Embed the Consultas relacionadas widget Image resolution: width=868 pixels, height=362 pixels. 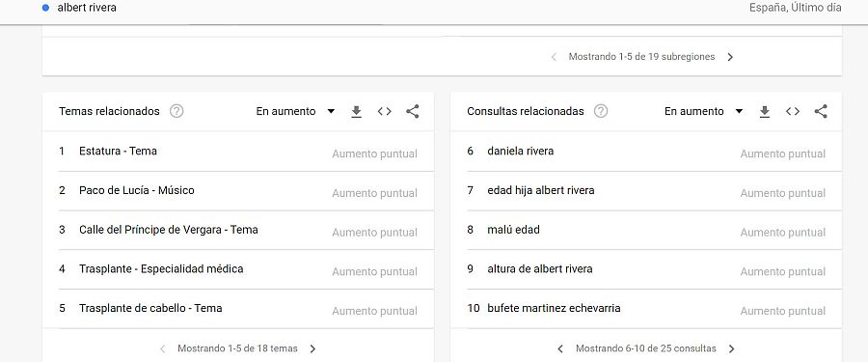(x=793, y=111)
